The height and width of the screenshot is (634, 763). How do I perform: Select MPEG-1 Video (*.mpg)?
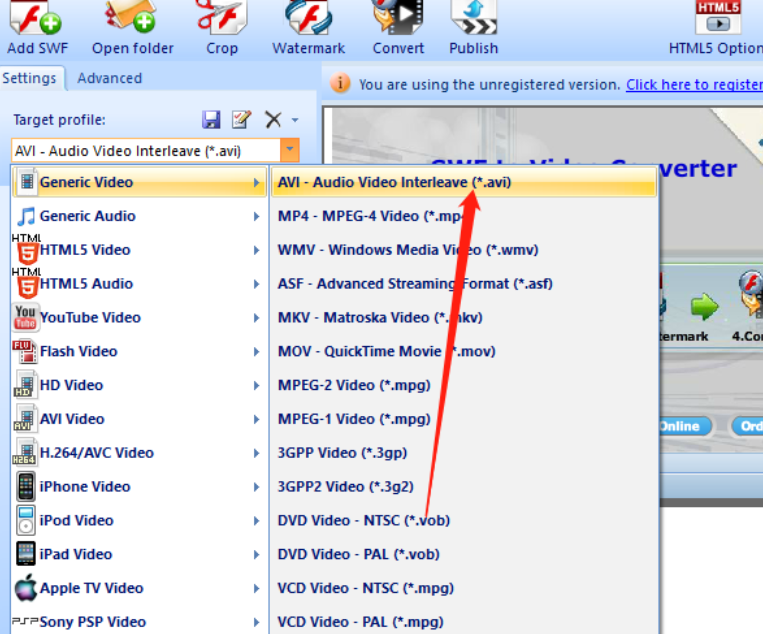pyautogui.click(x=464, y=419)
